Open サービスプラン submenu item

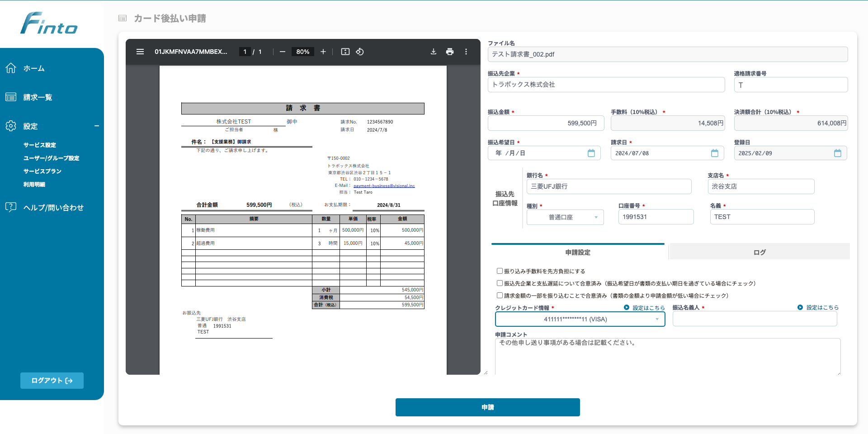click(42, 171)
